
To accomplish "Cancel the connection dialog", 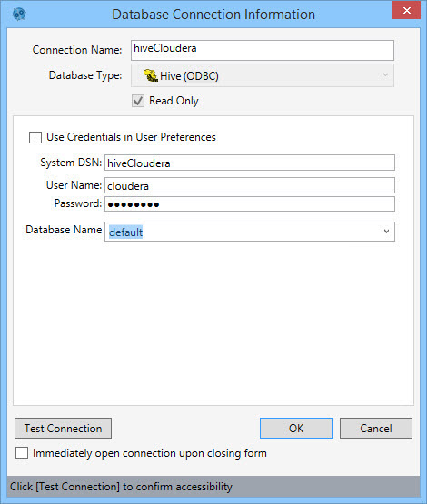I will (376, 428).
